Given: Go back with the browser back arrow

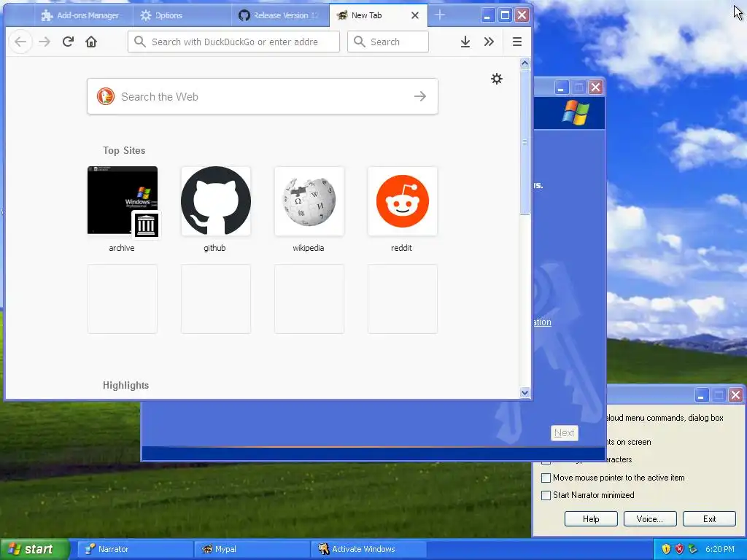Looking at the screenshot, I should (20, 42).
